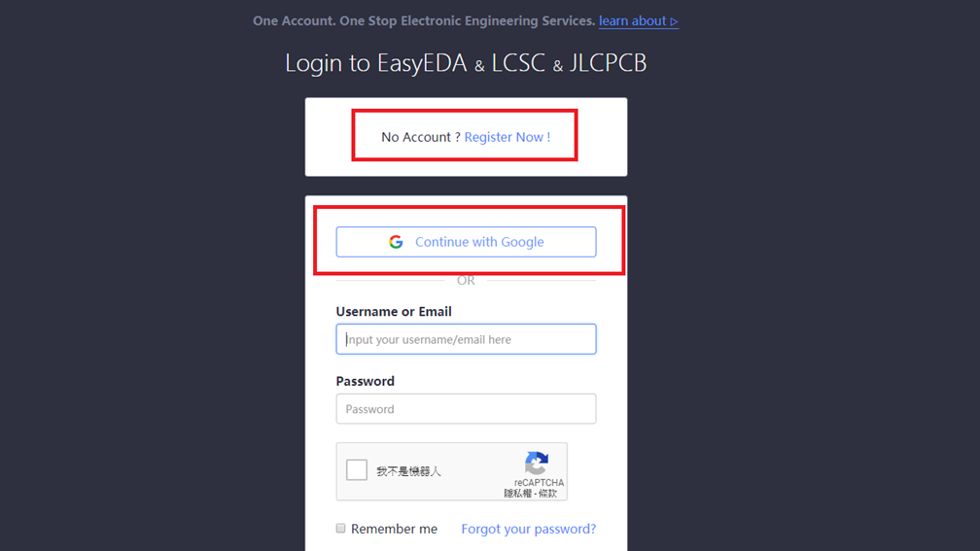This screenshot has width=980, height=551.
Task: Open the Register Now ! link
Action: (x=507, y=137)
